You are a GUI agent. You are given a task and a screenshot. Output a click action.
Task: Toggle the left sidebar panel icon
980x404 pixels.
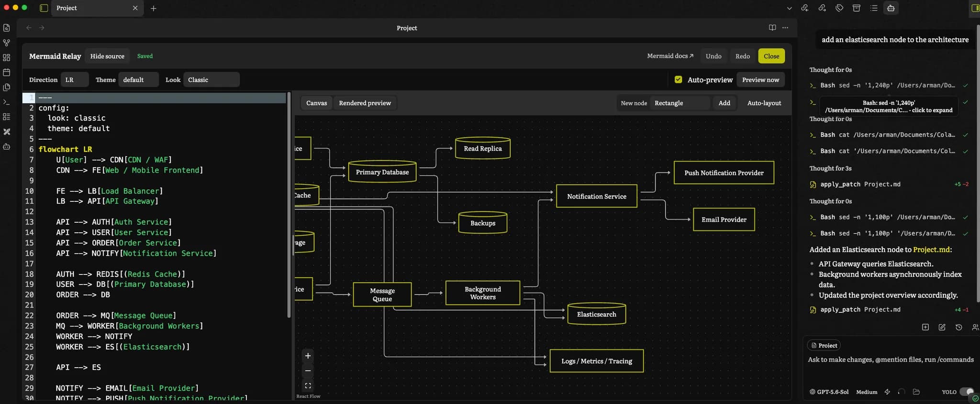(44, 8)
